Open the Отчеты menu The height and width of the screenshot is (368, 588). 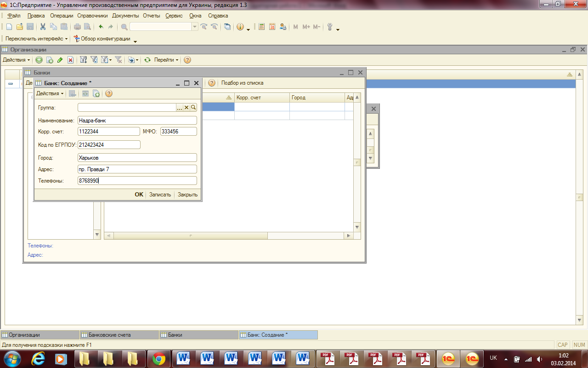(152, 16)
